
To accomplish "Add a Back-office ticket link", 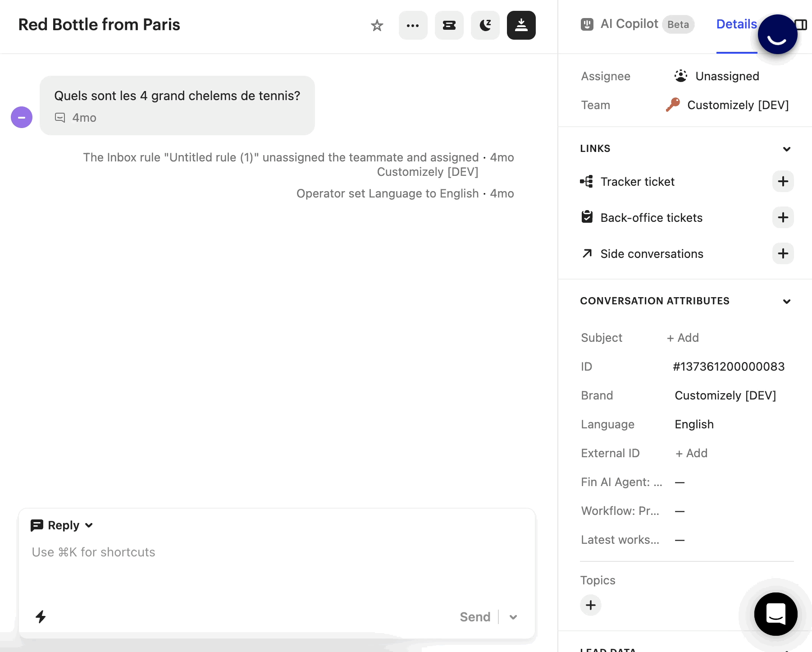I will click(x=783, y=217).
